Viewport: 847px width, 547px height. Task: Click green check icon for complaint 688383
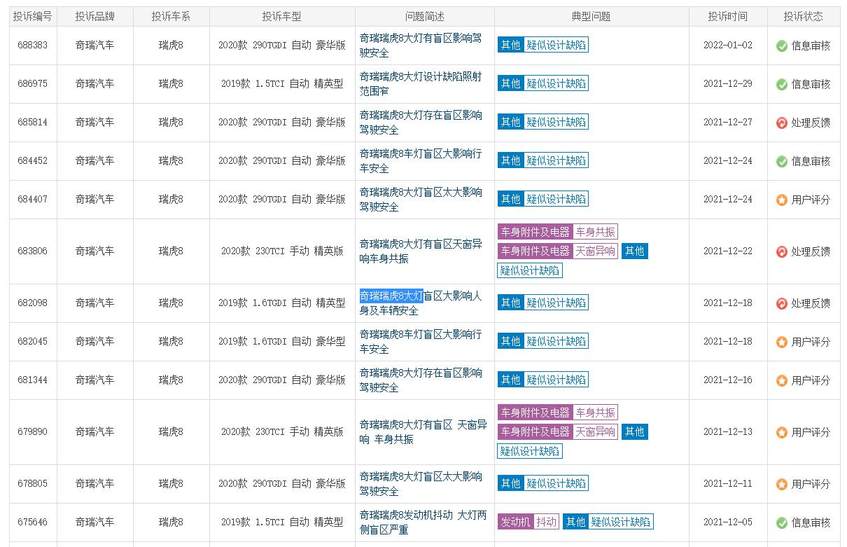click(x=782, y=46)
